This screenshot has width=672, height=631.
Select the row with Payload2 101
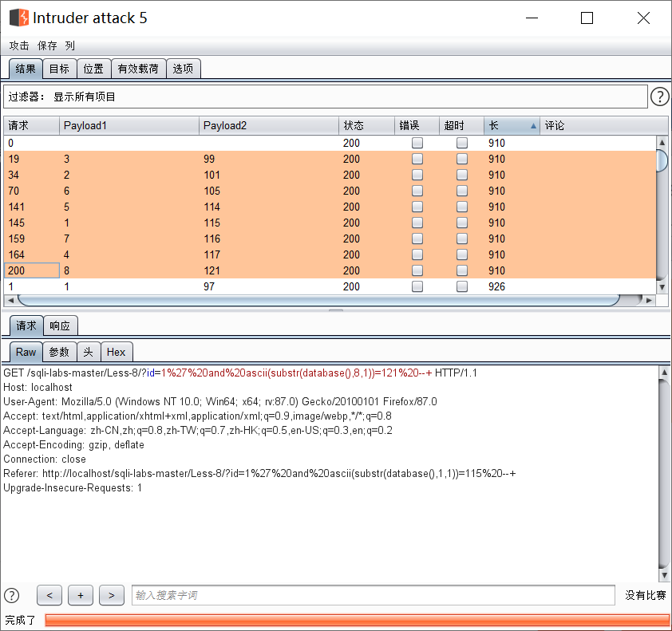tap(330, 175)
